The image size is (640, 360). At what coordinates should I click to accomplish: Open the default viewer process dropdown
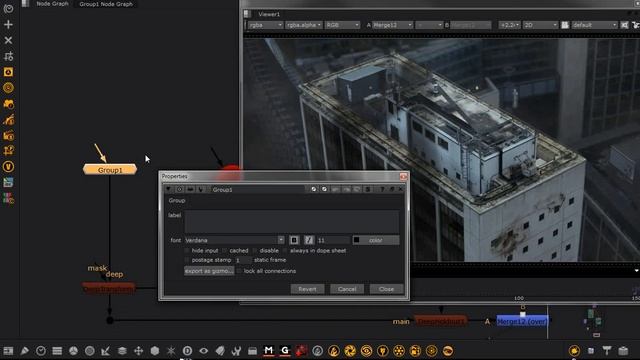(594, 25)
